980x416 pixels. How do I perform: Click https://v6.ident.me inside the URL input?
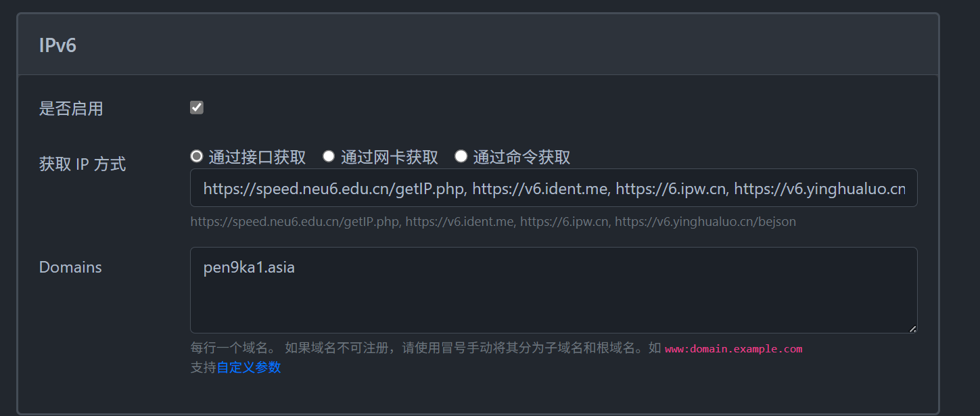[x=540, y=189]
